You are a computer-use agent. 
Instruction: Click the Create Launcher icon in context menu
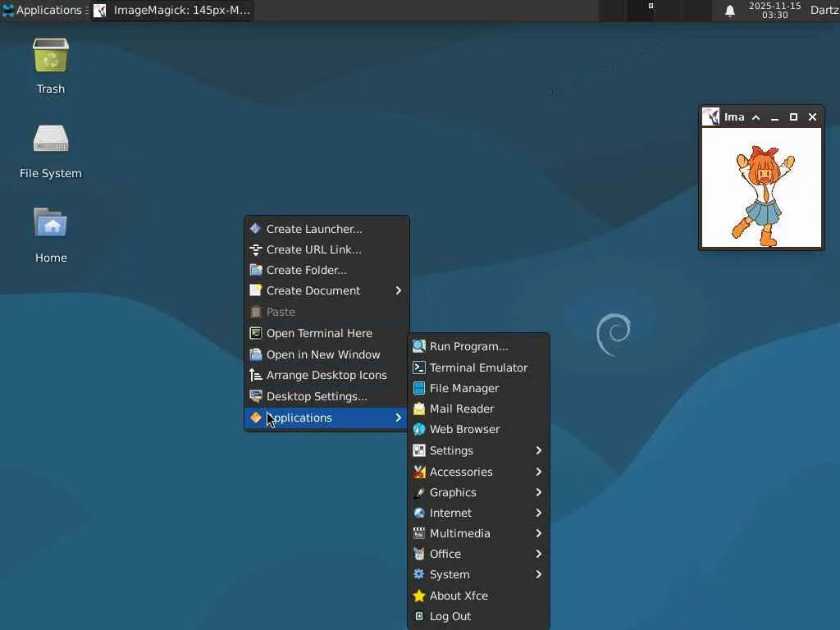(256, 229)
